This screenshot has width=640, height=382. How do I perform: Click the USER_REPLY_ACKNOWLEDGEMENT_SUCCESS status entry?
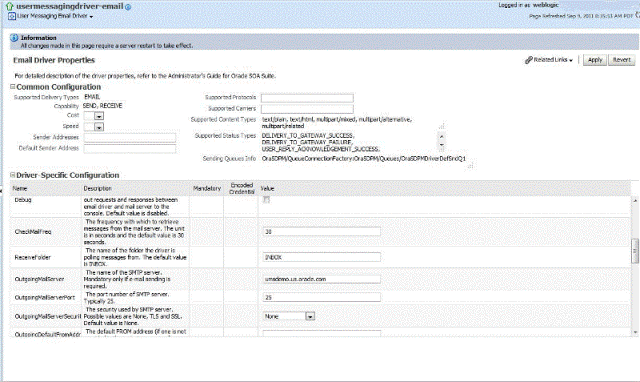tap(321, 149)
